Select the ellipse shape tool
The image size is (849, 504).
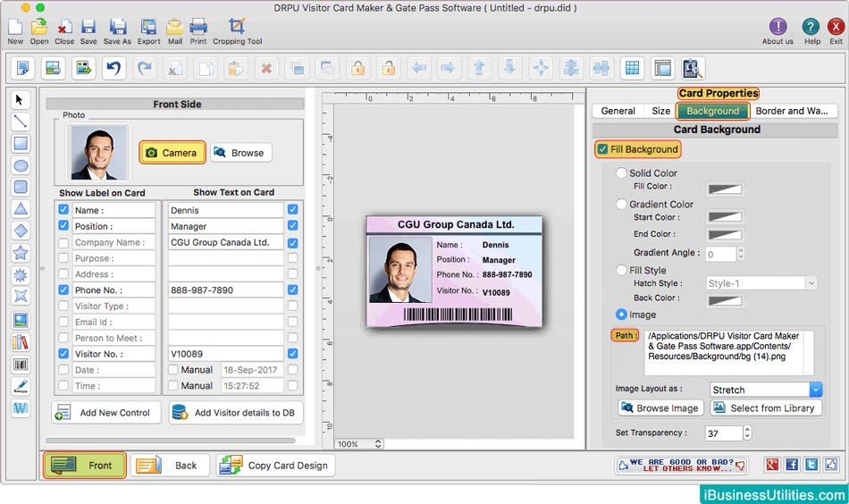pyautogui.click(x=20, y=165)
